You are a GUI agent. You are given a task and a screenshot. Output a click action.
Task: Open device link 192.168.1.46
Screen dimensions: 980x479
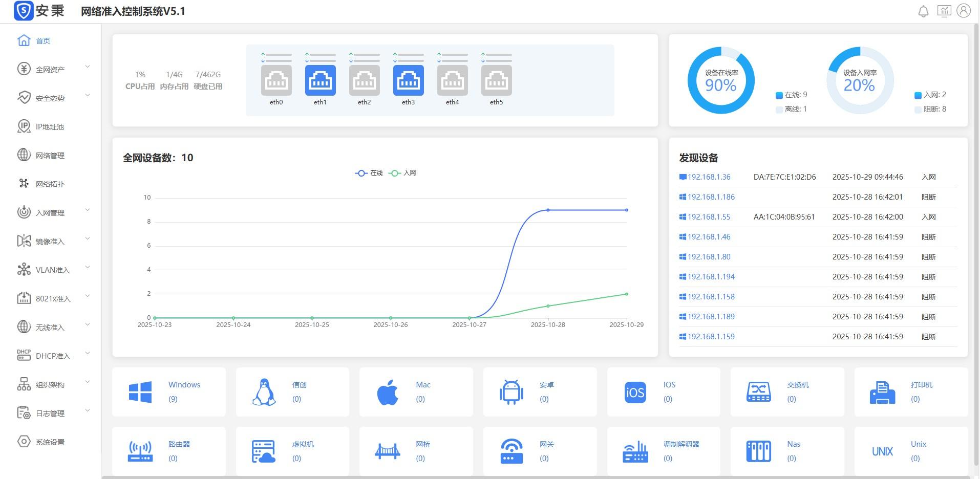709,237
